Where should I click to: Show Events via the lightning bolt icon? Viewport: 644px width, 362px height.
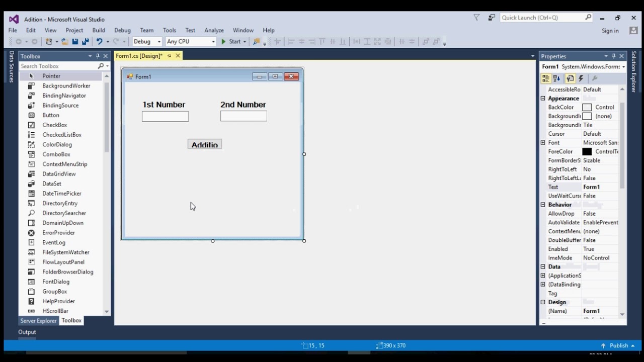coord(581,78)
